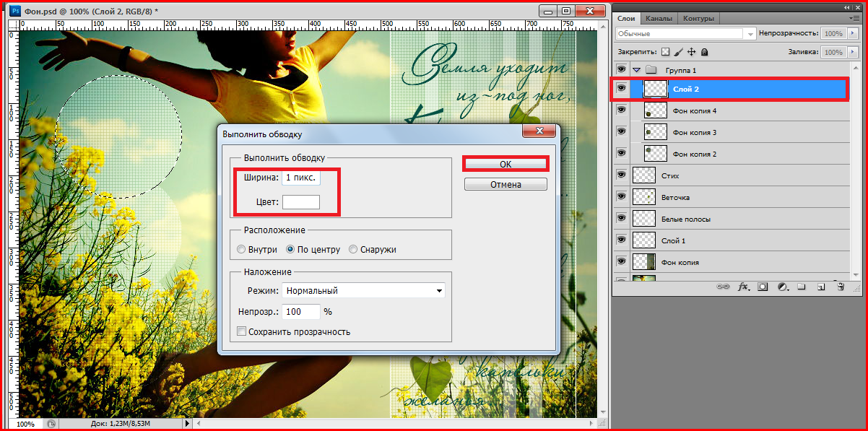Lock transparent pixels icon in Layers panel
The image size is (868, 431).
666,52
